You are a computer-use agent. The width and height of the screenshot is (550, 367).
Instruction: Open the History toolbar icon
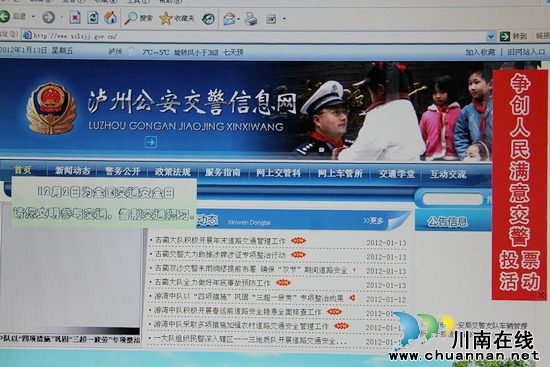coord(208,19)
